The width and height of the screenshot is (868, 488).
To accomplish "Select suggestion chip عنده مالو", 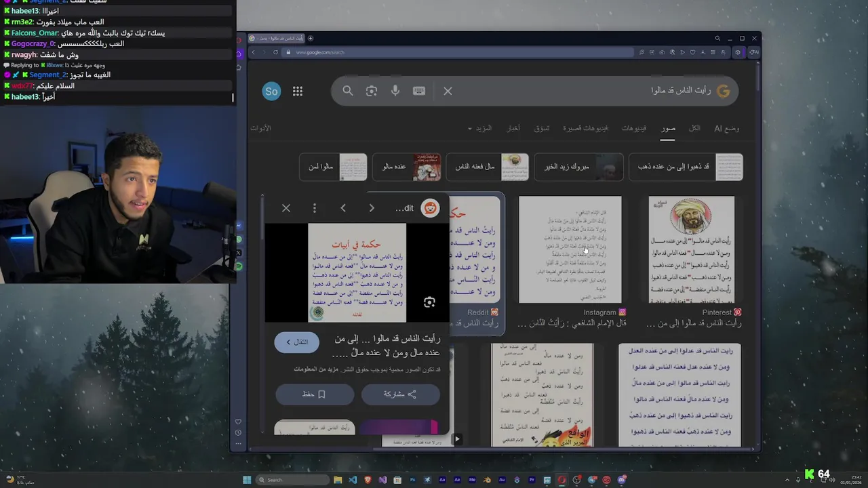I will tap(406, 167).
